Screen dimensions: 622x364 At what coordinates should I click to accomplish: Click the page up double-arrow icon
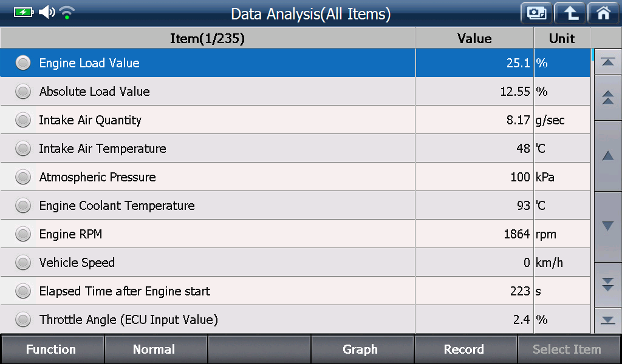click(607, 98)
